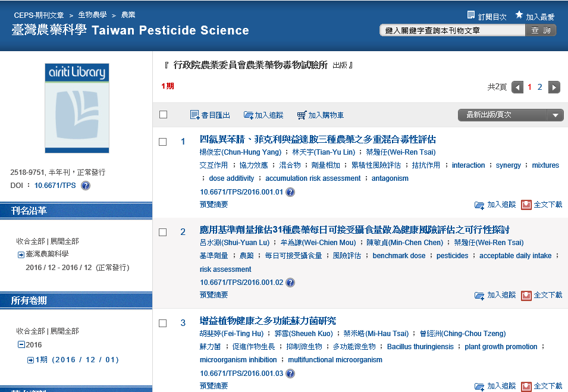The height and width of the screenshot is (392, 568).
Task: Open article 增益植物健康之多功能蘇力菌研究
Action: (x=268, y=321)
